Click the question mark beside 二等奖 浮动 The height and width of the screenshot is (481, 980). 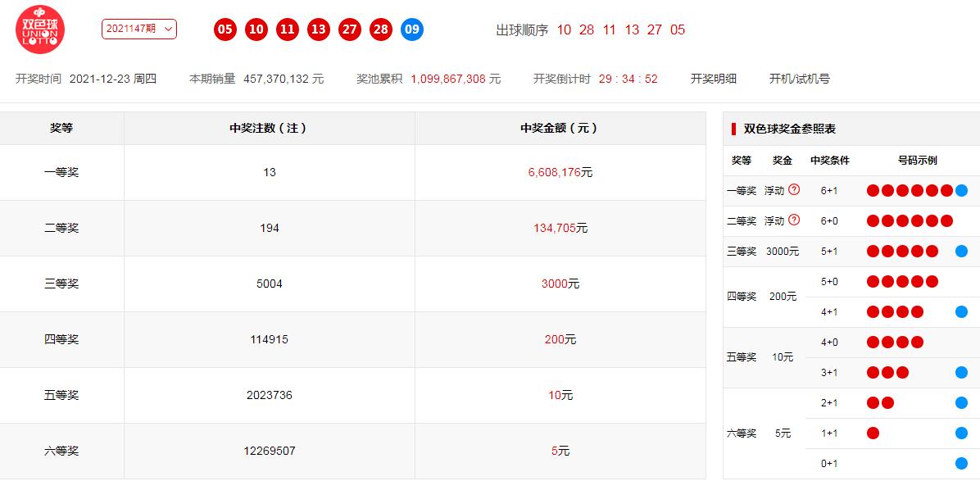tap(794, 220)
